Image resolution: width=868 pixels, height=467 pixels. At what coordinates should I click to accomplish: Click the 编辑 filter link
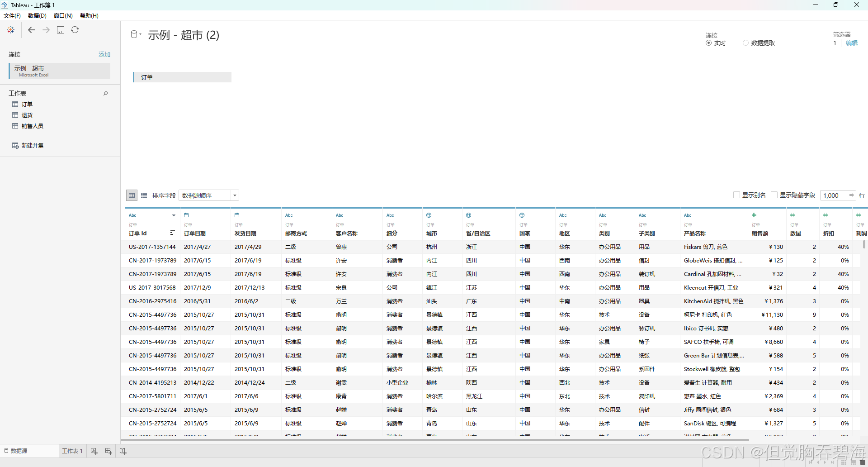852,43
